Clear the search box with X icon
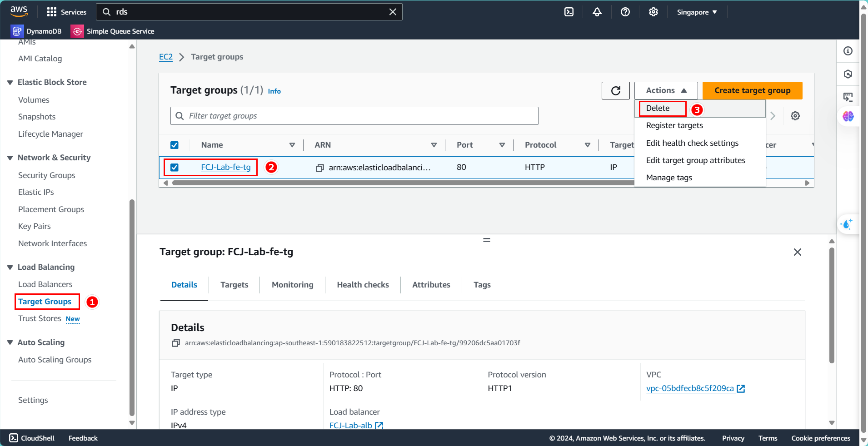The height and width of the screenshot is (446, 868). point(393,12)
